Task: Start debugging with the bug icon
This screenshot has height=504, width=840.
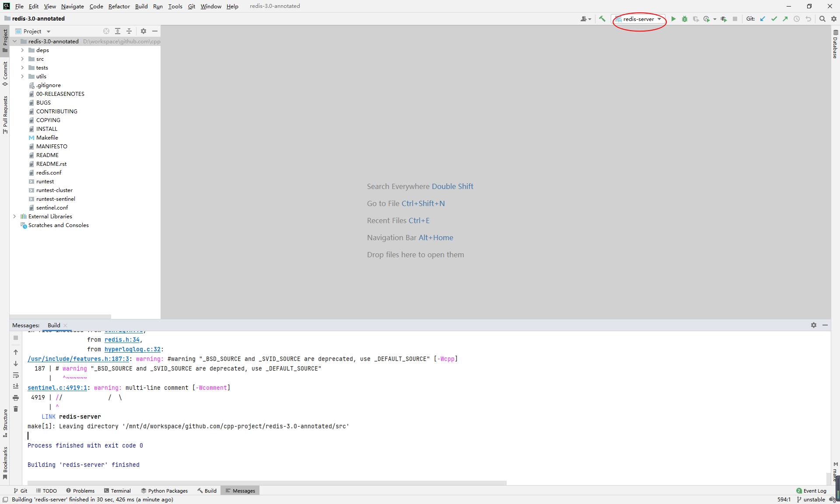Action: click(685, 19)
